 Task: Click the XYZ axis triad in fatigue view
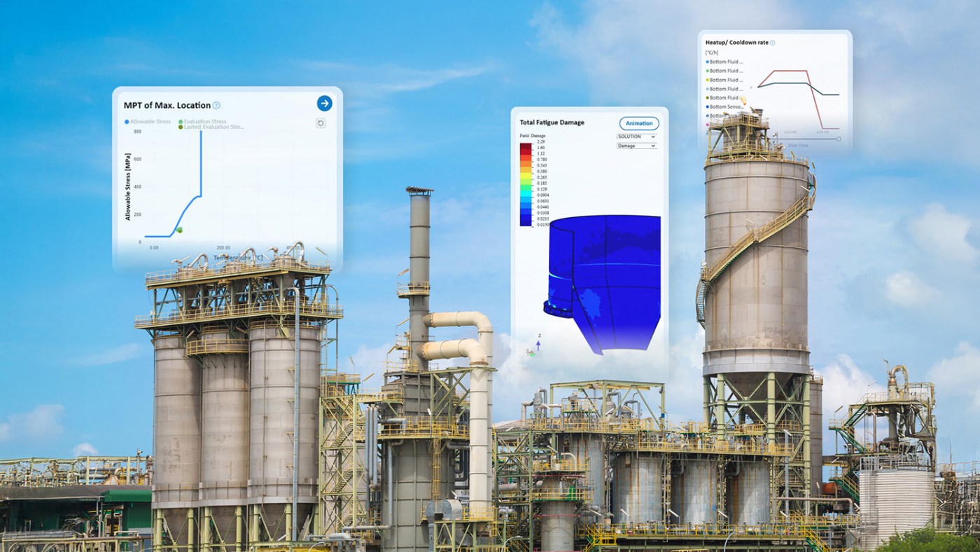point(535,346)
